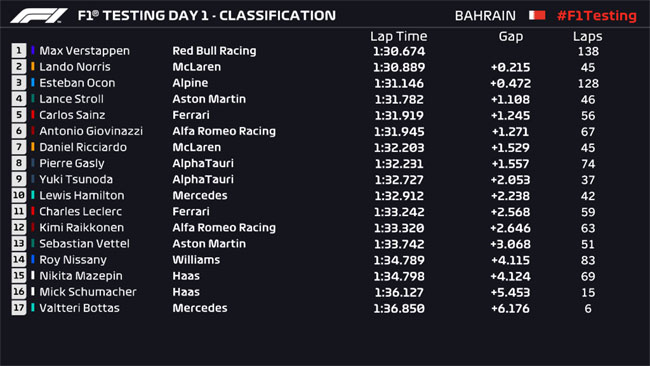Viewport: 650px width, 366px height.
Task: Click the BAHRAIN location label
Action: pos(485,16)
